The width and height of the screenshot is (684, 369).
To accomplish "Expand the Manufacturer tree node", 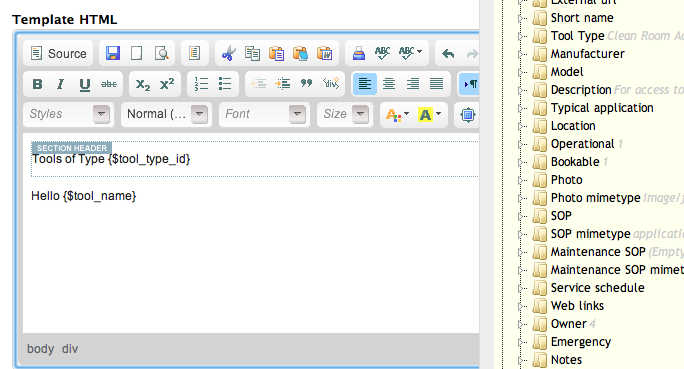I will [520, 54].
